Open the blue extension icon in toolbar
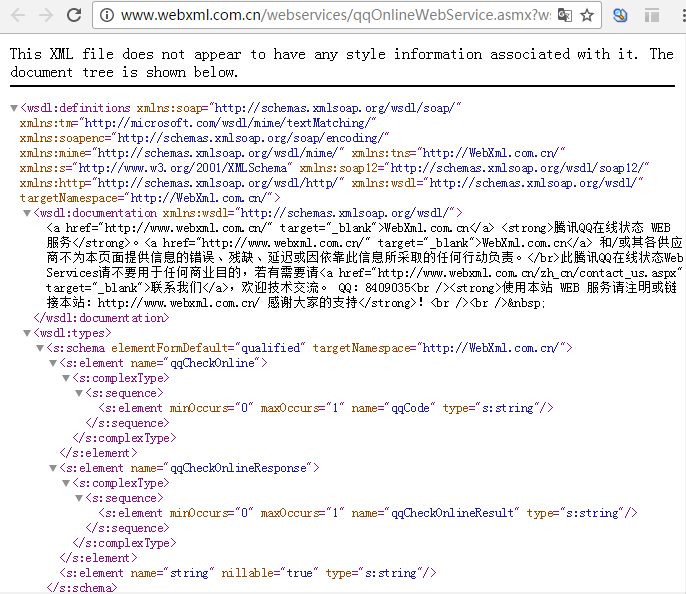This screenshot has height=594, width=686. click(x=620, y=15)
